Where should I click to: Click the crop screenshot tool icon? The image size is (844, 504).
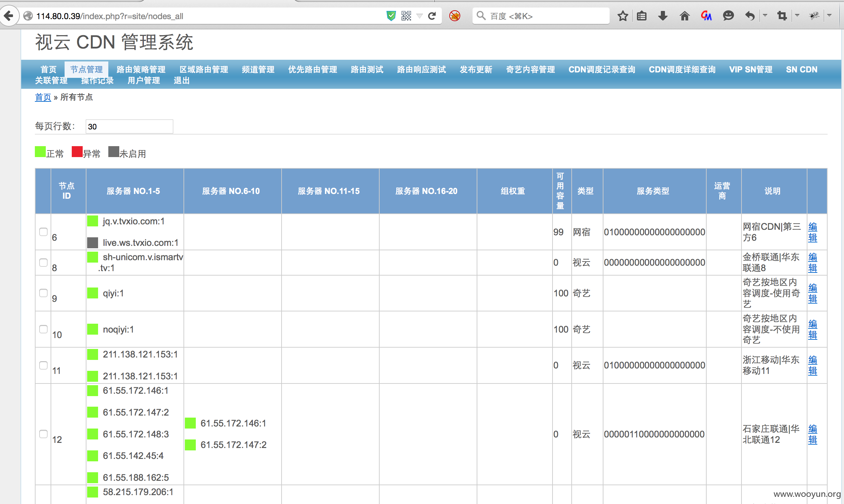pyautogui.click(x=782, y=16)
